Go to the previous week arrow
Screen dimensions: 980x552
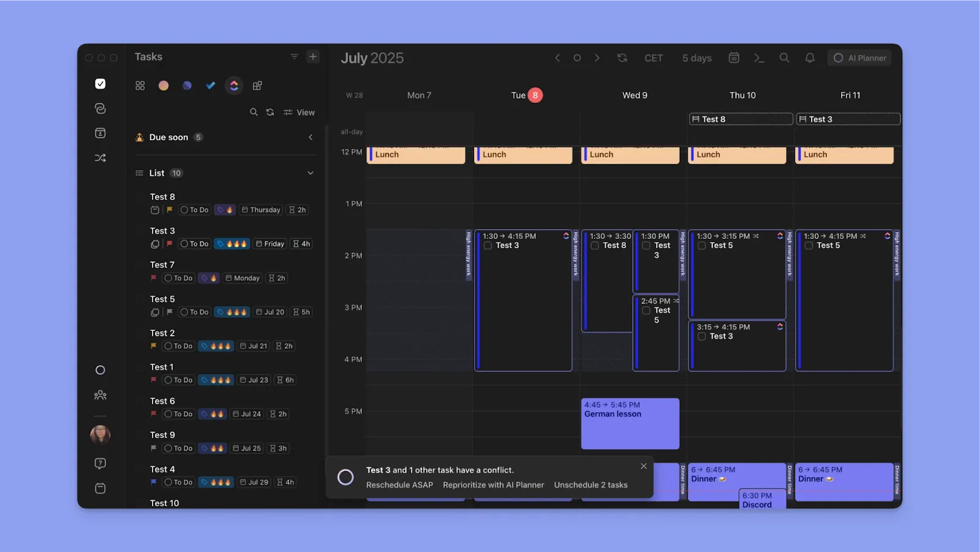point(557,58)
